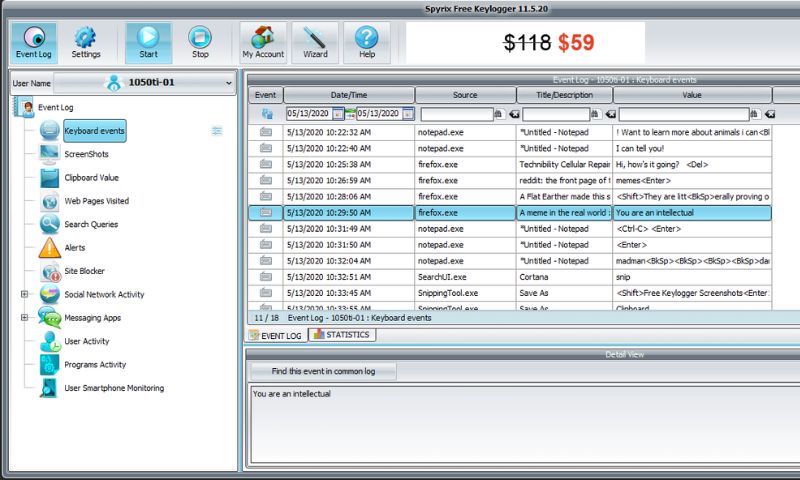This screenshot has width=800, height=480.
Task: Clear the Value filter
Action: click(770, 114)
